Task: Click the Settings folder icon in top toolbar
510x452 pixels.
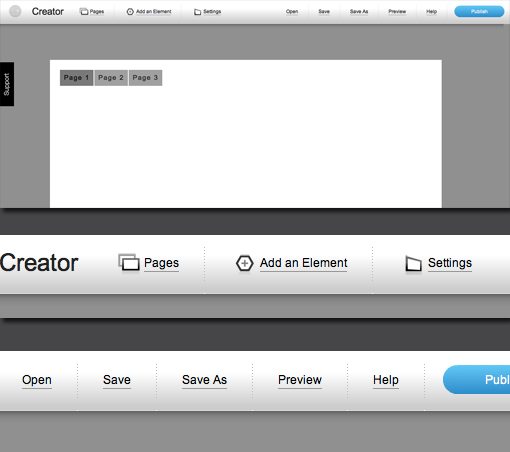Action: tap(197, 12)
